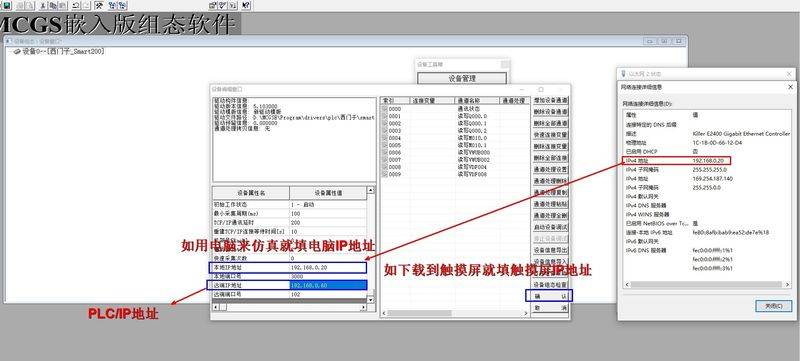
Task: Click the undo arrow toolbar icon
Action: coord(75,5)
